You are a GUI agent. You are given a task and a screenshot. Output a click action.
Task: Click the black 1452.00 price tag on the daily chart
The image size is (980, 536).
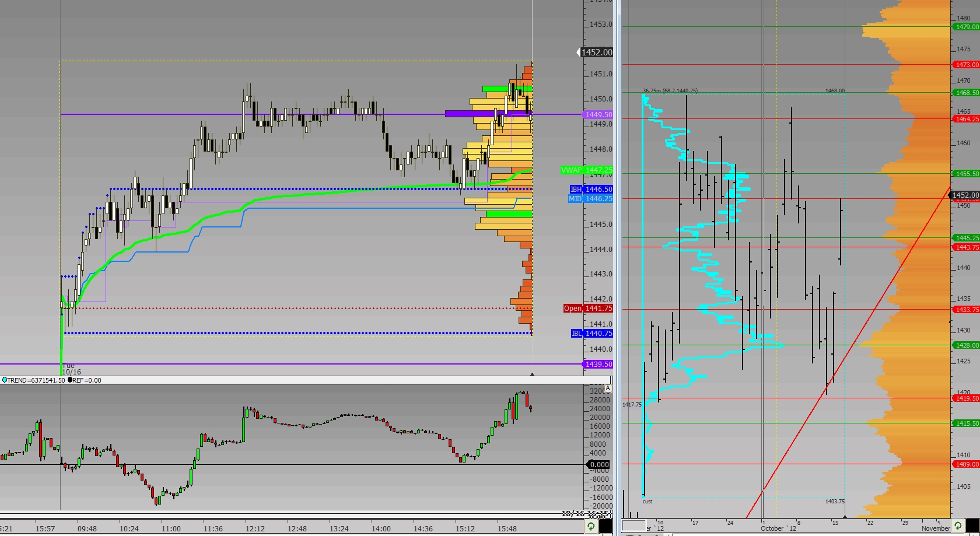coord(965,195)
